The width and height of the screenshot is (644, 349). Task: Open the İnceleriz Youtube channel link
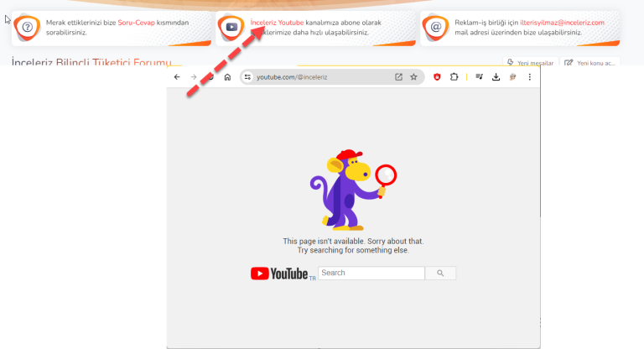(277, 23)
